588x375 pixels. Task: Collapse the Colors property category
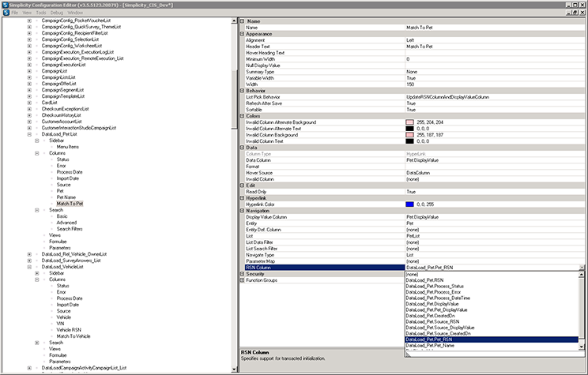pyautogui.click(x=243, y=116)
